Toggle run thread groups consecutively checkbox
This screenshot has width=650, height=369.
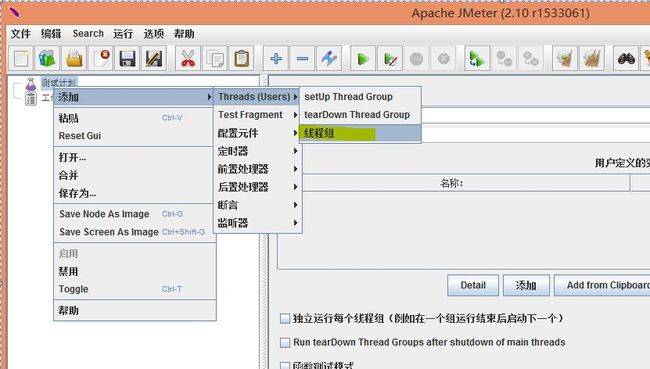[285, 318]
